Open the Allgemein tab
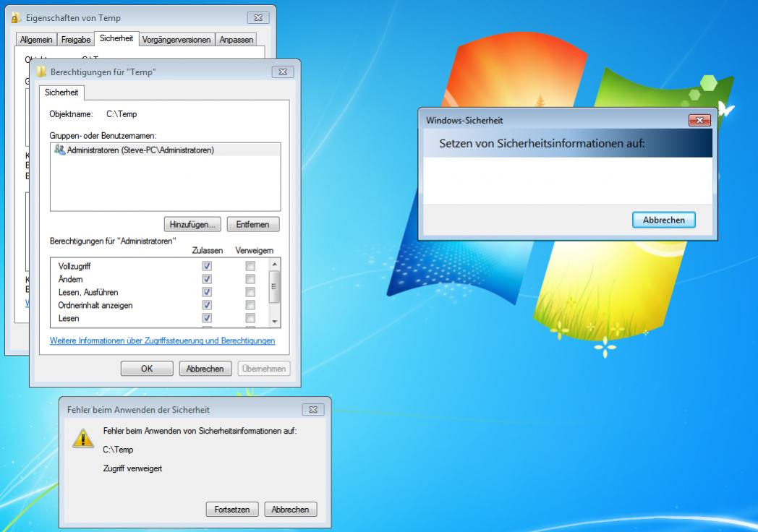Viewport: 758px width, 532px height. pos(36,40)
